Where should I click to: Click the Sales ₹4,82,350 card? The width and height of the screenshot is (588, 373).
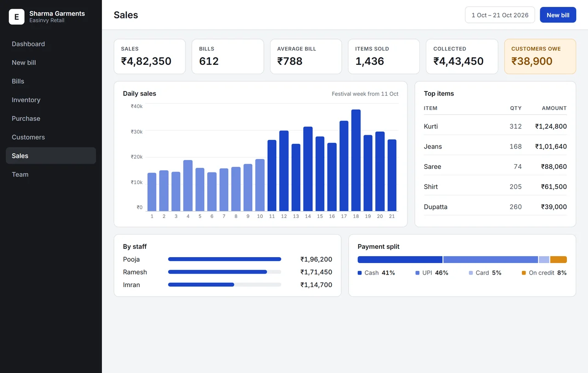(x=150, y=56)
